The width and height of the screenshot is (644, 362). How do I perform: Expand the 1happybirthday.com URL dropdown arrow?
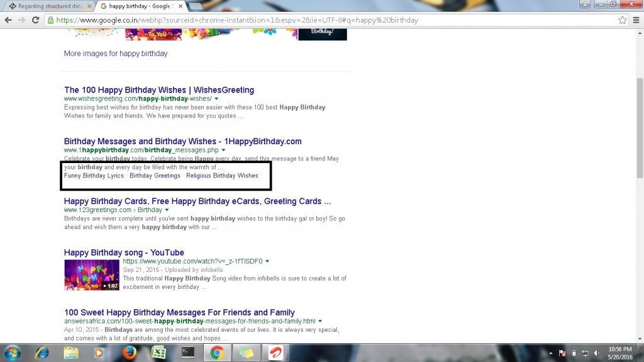point(223,150)
